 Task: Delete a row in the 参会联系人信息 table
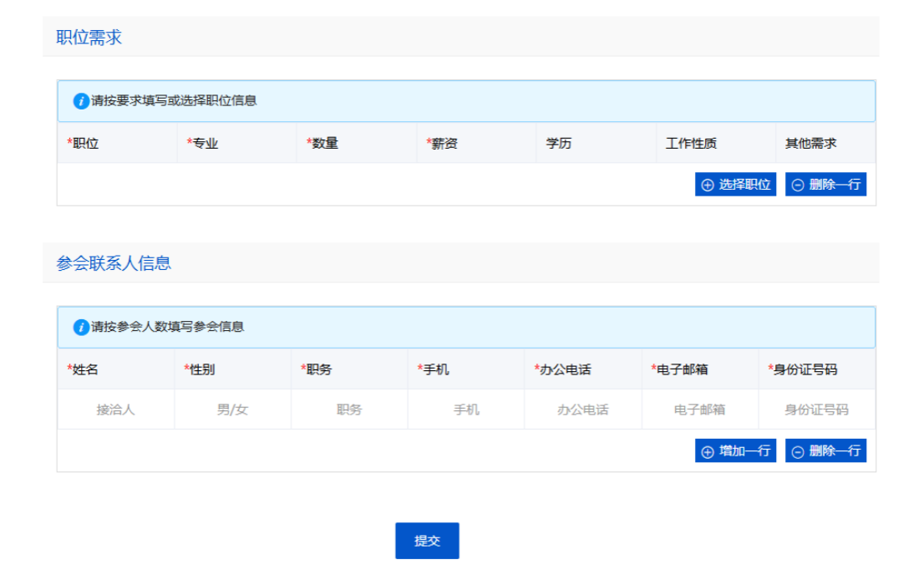pos(825,451)
